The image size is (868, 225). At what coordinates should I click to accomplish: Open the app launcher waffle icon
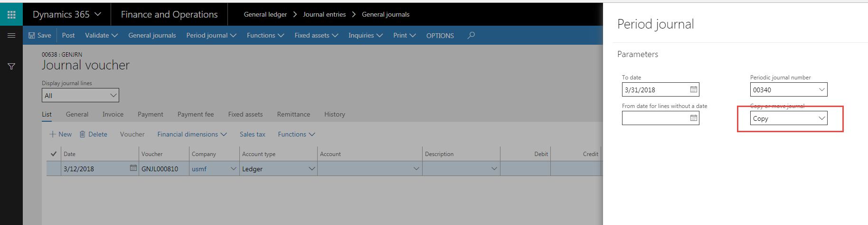coord(11,15)
